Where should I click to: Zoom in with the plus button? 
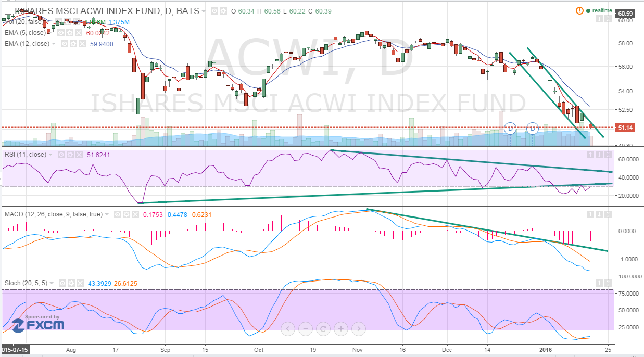[340, 329]
